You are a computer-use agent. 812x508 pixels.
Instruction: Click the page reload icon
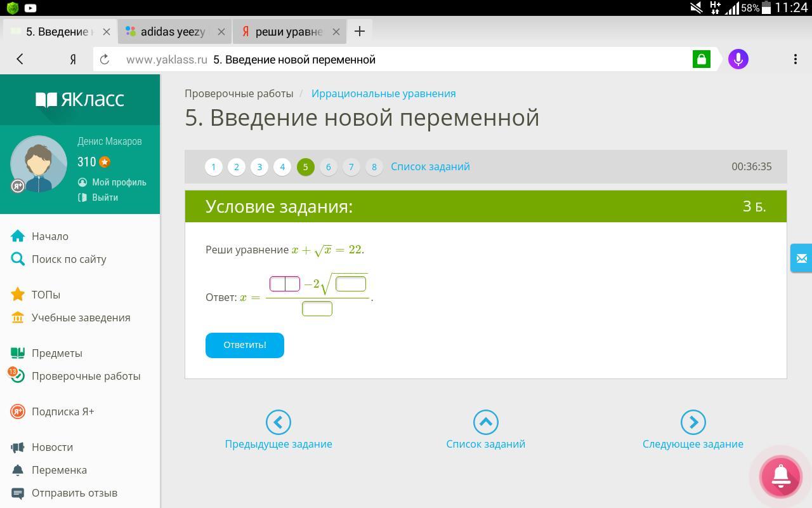pyautogui.click(x=105, y=59)
